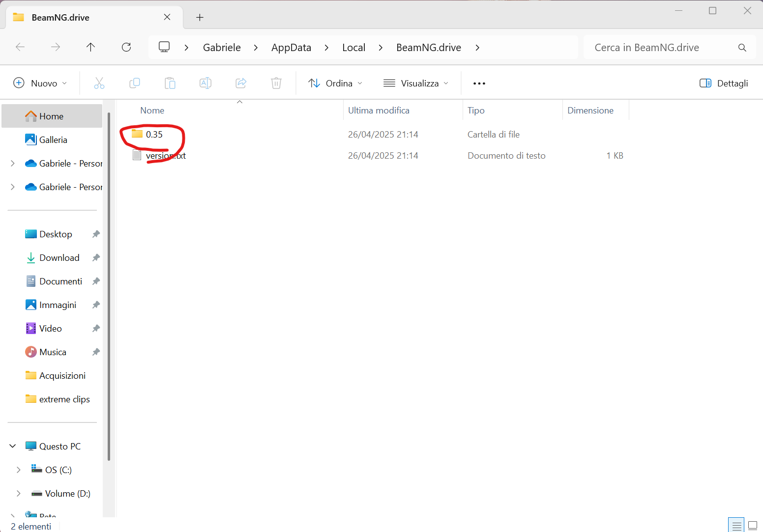The image size is (763, 532).
Task: Expand chevron after Gabriele in address bar
Action: point(256,48)
